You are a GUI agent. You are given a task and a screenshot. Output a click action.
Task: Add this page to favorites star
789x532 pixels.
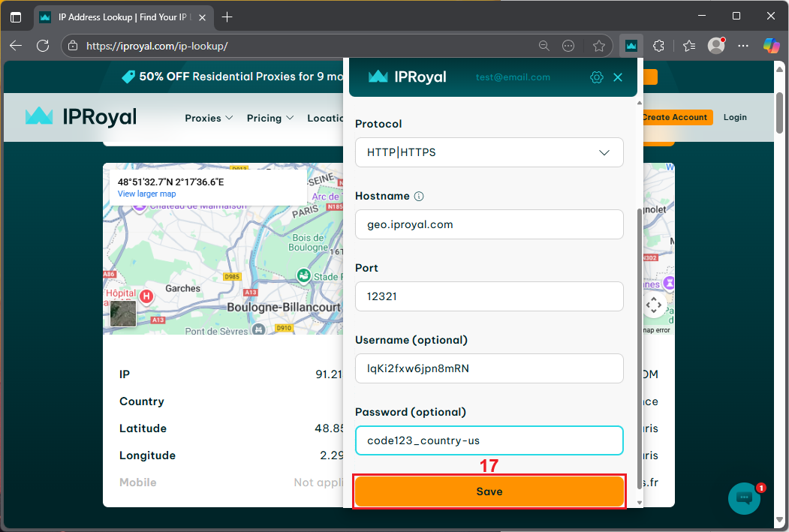tap(599, 46)
